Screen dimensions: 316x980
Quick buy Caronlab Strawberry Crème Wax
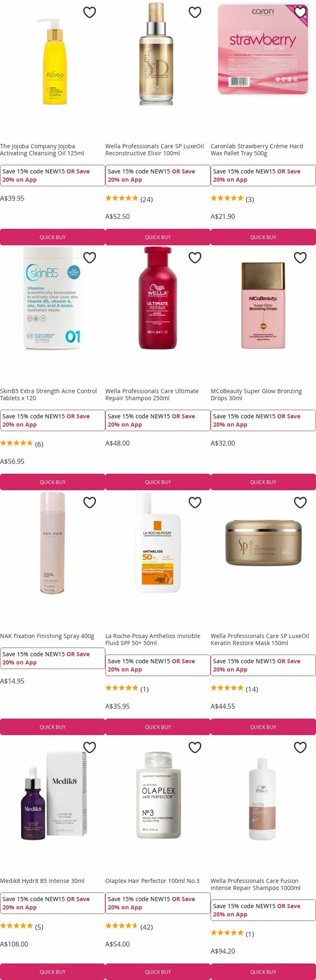263,237
